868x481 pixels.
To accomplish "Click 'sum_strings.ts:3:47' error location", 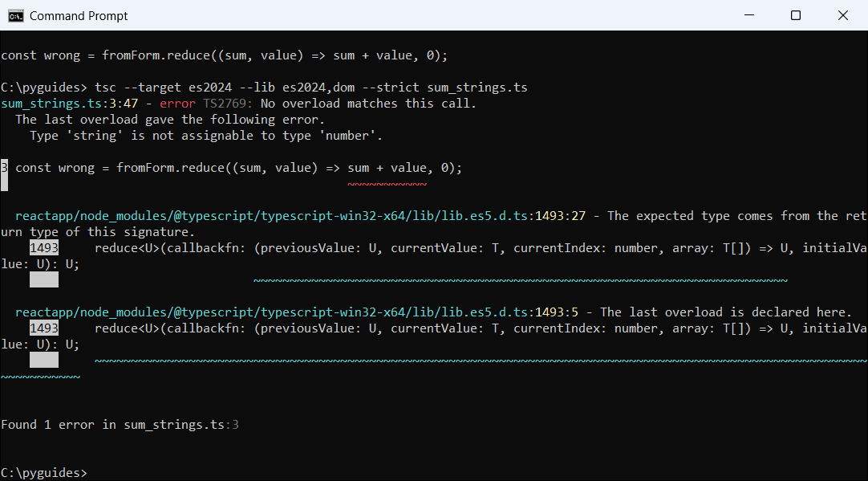I will click(69, 104).
